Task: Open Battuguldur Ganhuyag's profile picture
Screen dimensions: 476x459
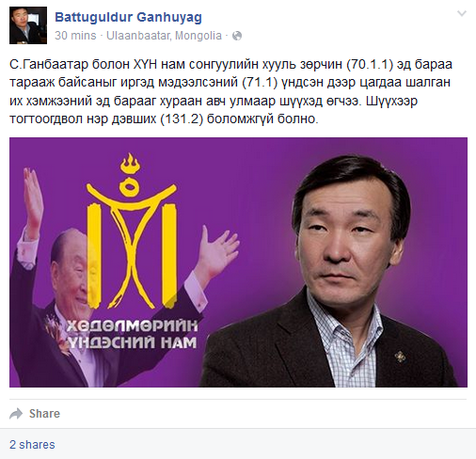Action: 28,25
